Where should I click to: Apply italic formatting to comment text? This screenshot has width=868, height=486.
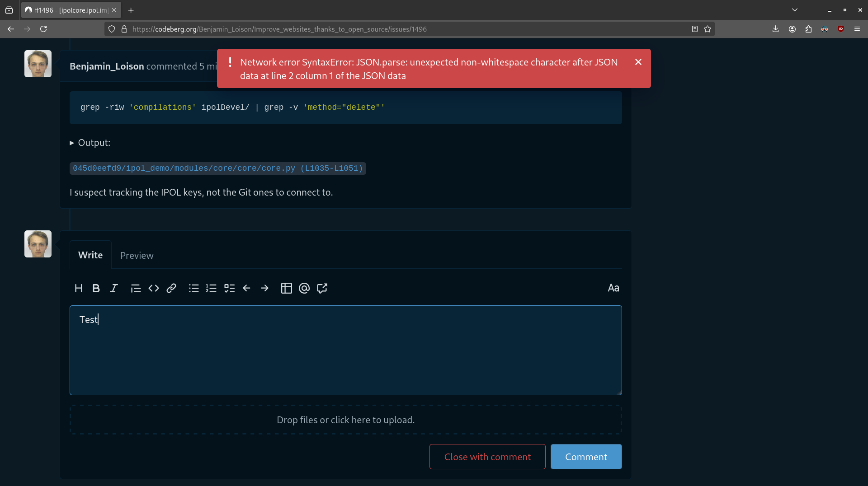coord(113,288)
